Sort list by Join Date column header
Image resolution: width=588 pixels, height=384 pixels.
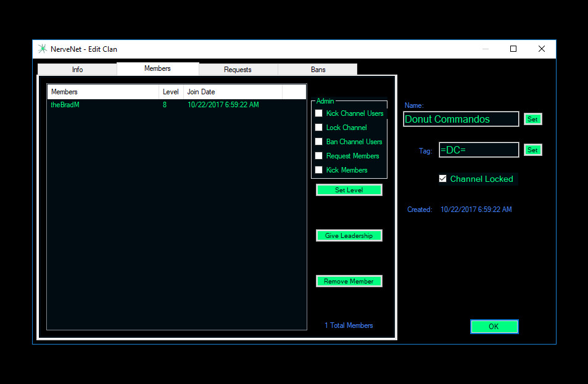pos(233,92)
